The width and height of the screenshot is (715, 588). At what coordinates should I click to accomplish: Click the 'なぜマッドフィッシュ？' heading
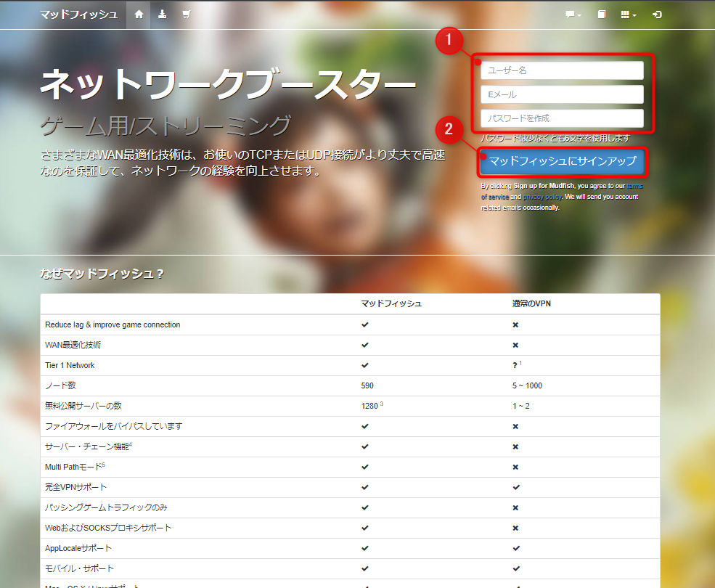102,274
